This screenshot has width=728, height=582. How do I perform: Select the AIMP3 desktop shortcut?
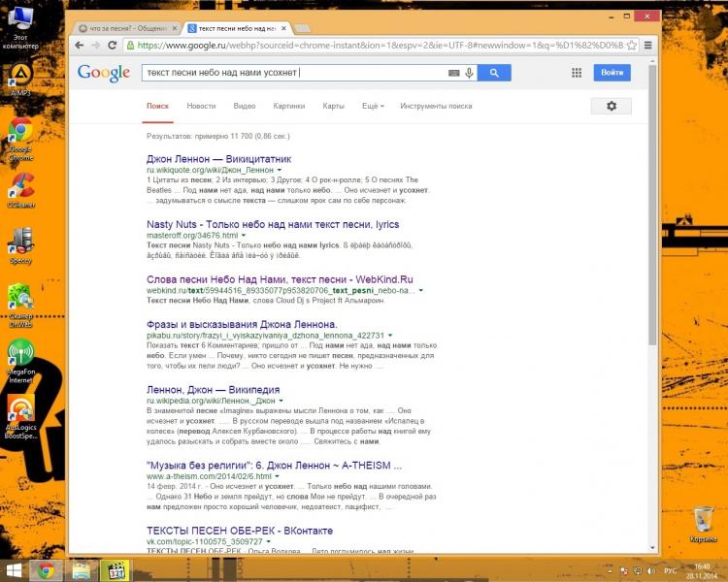click(21, 80)
